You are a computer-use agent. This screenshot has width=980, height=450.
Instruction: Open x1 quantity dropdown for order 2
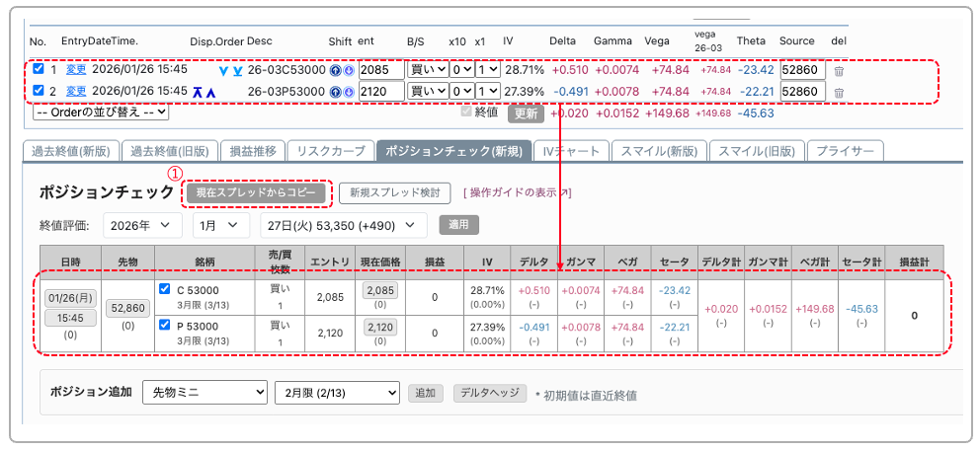[x=488, y=91]
